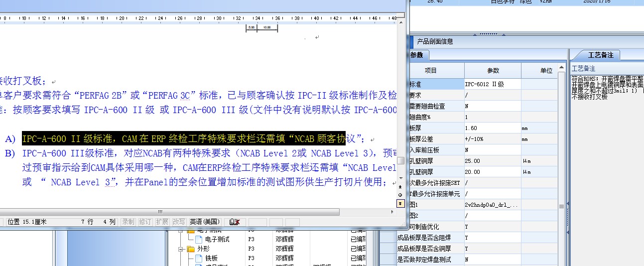Click the 产品剖面信息 panel header
This screenshot has width=644, height=266.
(x=435, y=42)
